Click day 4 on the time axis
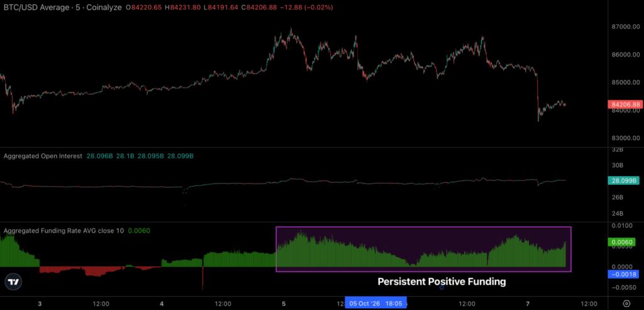Image resolution: width=644 pixels, height=310 pixels. tap(162, 304)
